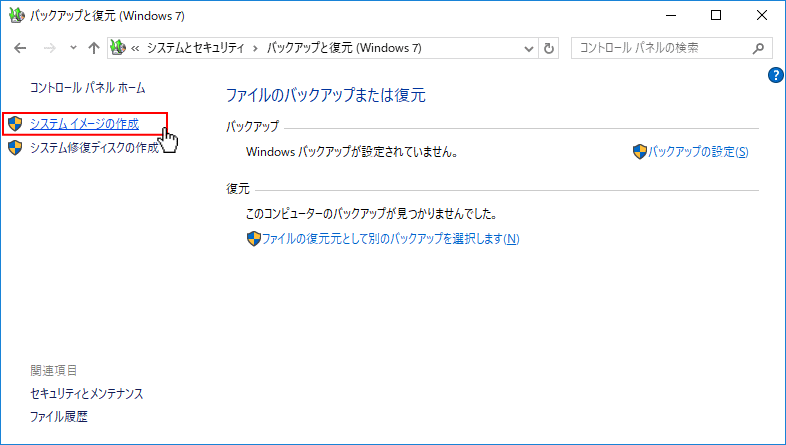Open コントロール パネル ホーム
786x445 pixels.
[x=88, y=88]
